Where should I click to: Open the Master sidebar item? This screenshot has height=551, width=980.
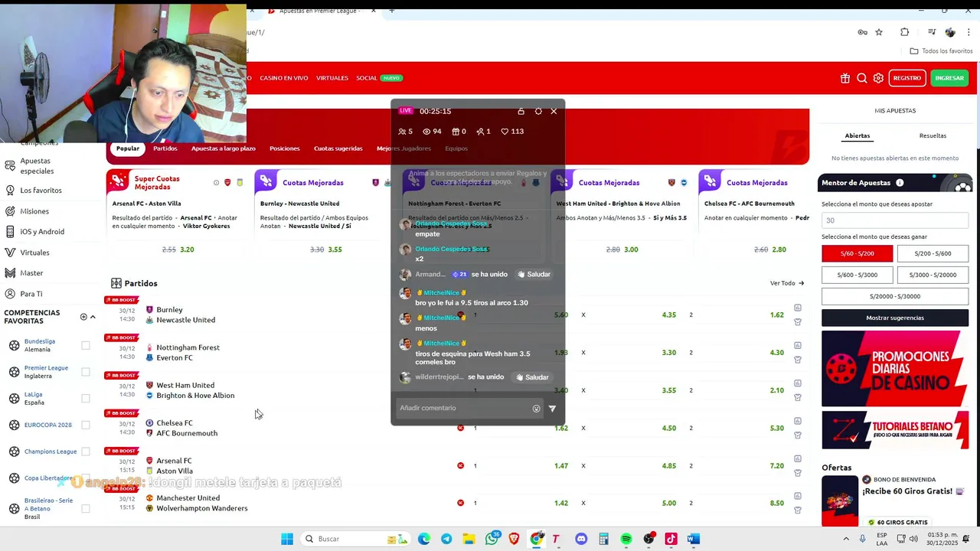click(x=31, y=273)
